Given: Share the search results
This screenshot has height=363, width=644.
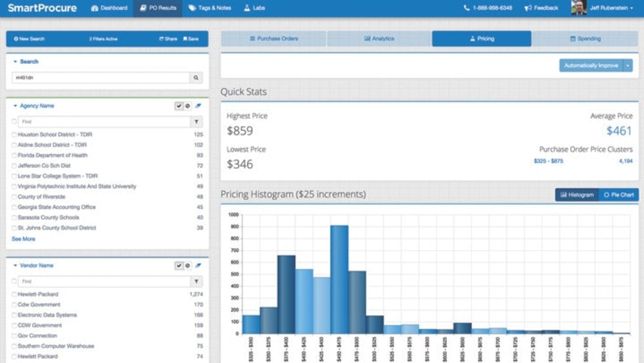Looking at the screenshot, I should pyautogui.click(x=168, y=39).
